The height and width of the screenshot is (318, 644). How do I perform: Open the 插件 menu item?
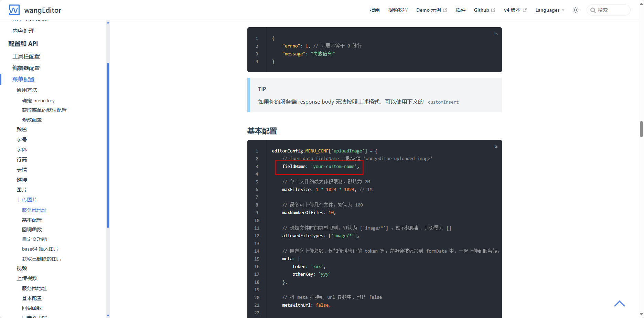coord(461,10)
